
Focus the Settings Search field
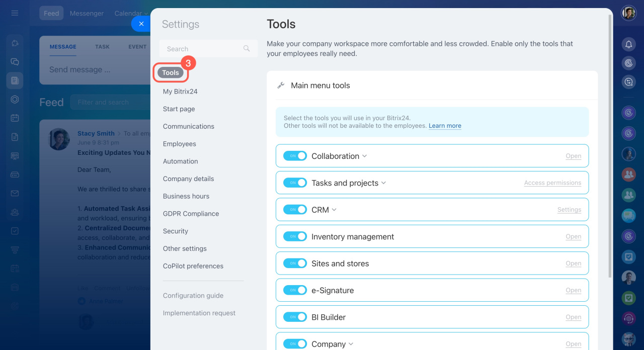pos(208,49)
